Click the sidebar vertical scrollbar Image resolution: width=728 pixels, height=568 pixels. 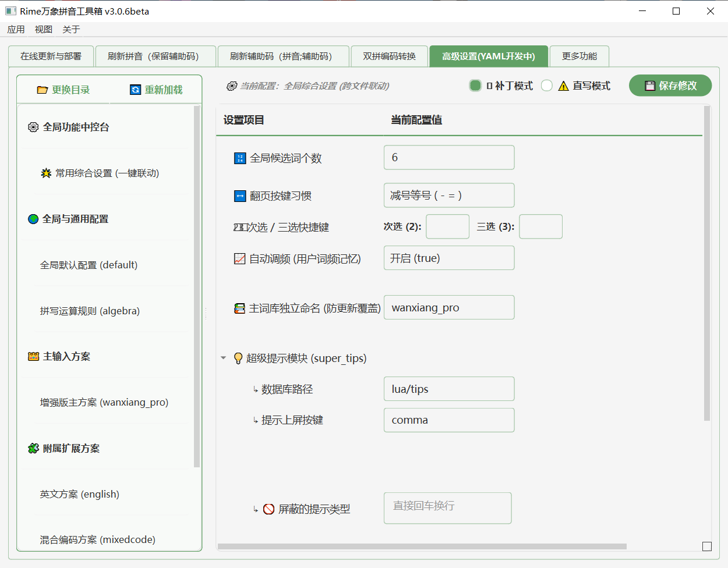[x=197, y=286]
